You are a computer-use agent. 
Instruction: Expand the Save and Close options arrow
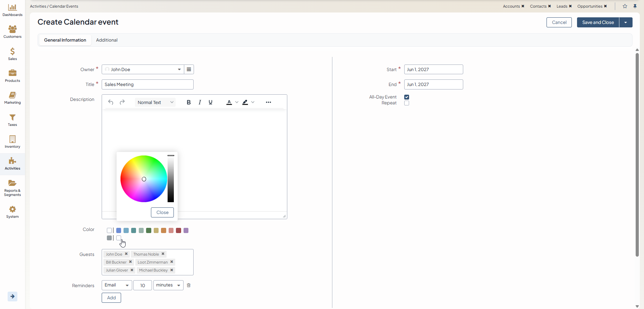pos(626,23)
